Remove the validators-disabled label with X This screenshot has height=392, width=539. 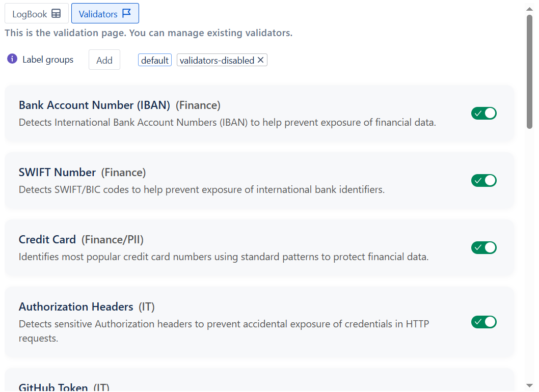pos(261,60)
